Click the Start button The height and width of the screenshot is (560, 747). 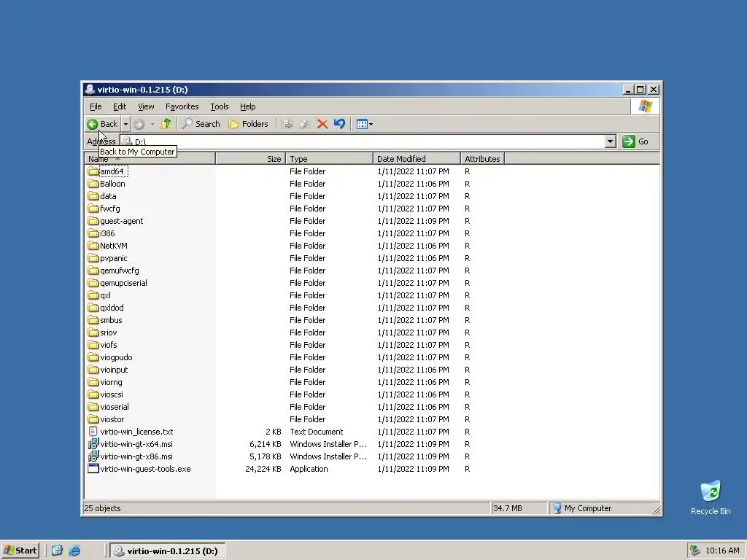point(20,551)
